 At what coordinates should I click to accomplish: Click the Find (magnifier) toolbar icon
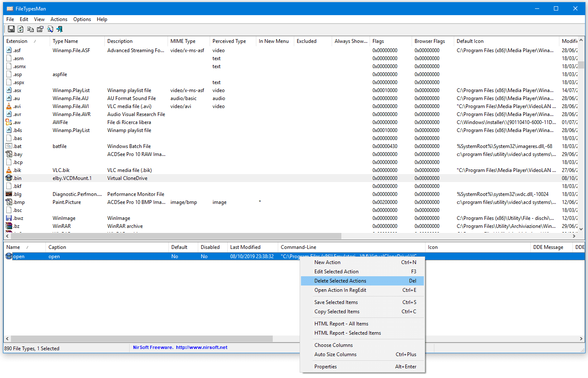(x=50, y=29)
